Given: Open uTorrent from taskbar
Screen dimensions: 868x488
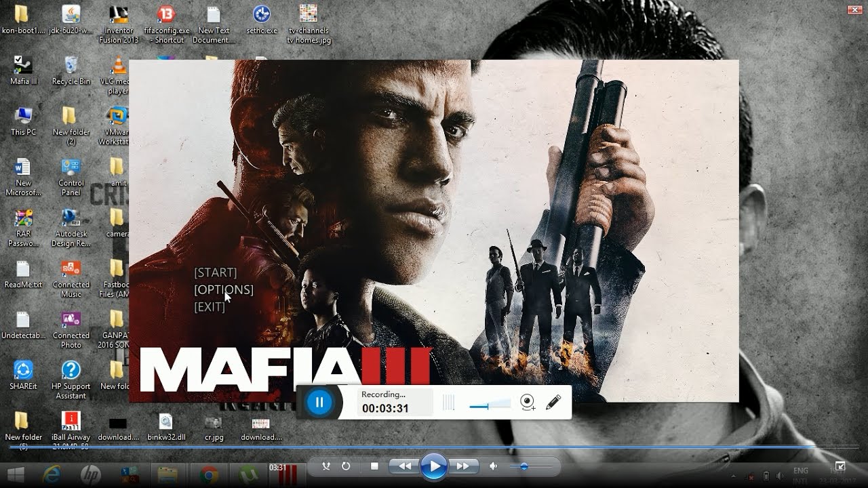Looking at the screenshot, I should coord(248,474).
